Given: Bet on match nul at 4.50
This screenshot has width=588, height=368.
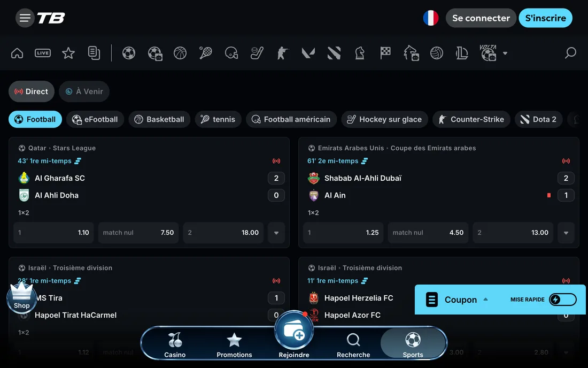Looking at the screenshot, I should 428,233.
